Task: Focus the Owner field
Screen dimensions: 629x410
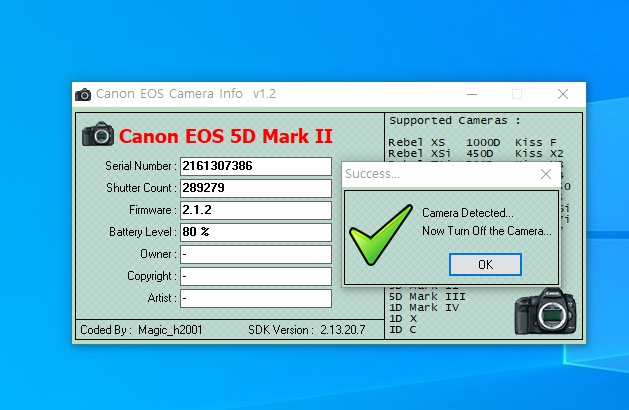Action: (x=256, y=254)
